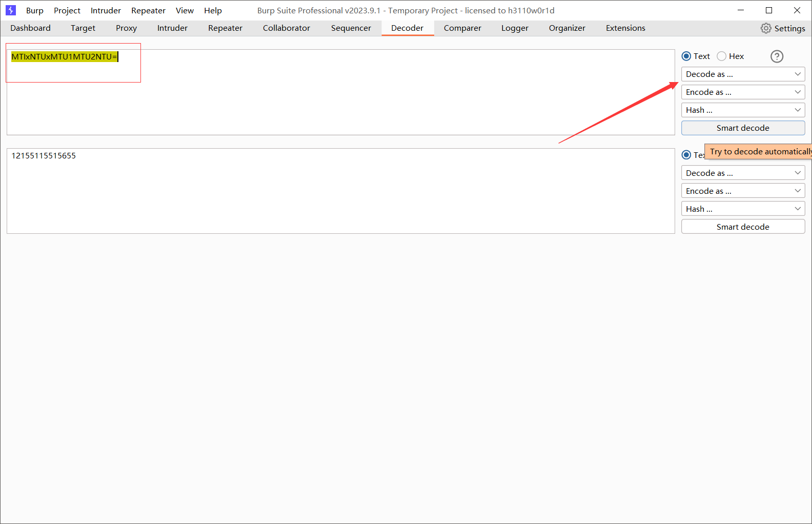The width and height of the screenshot is (812, 524).
Task: Click the decoded value 12155115515655
Action: point(44,156)
